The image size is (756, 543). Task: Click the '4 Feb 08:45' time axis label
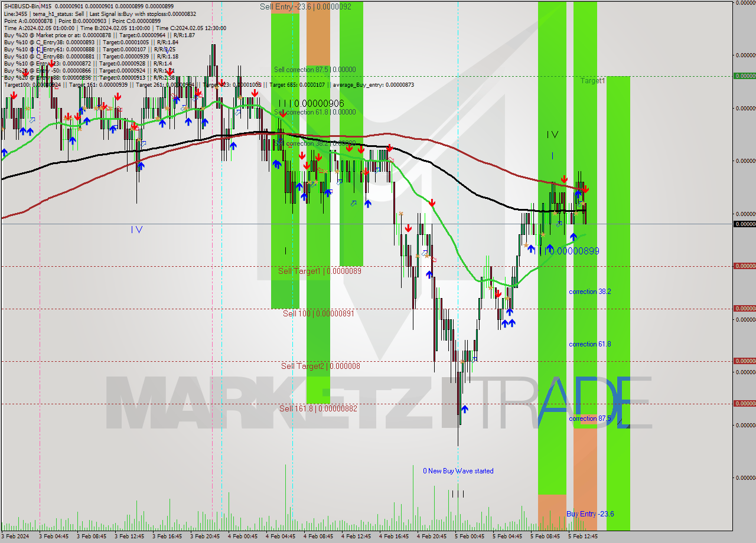point(318,537)
